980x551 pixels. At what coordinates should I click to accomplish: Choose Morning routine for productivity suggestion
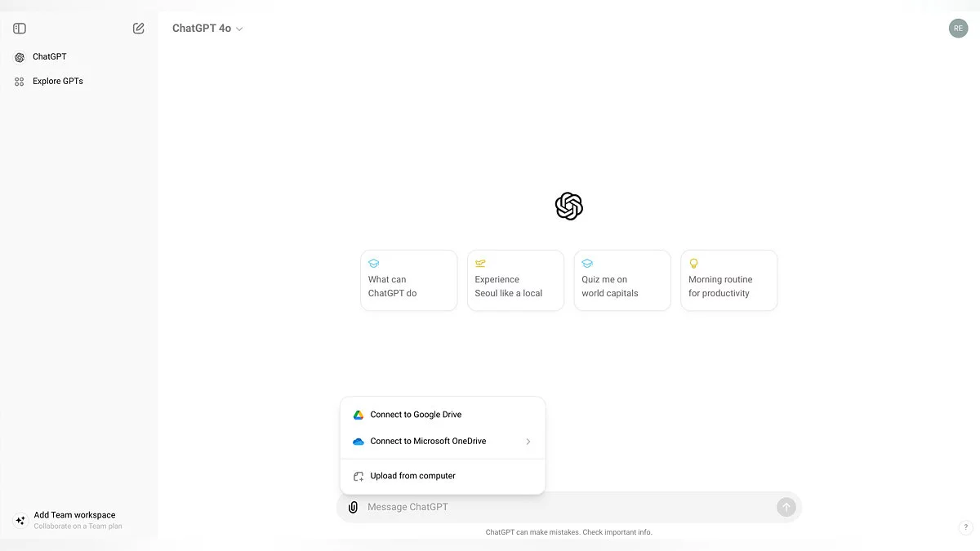pos(729,280)
